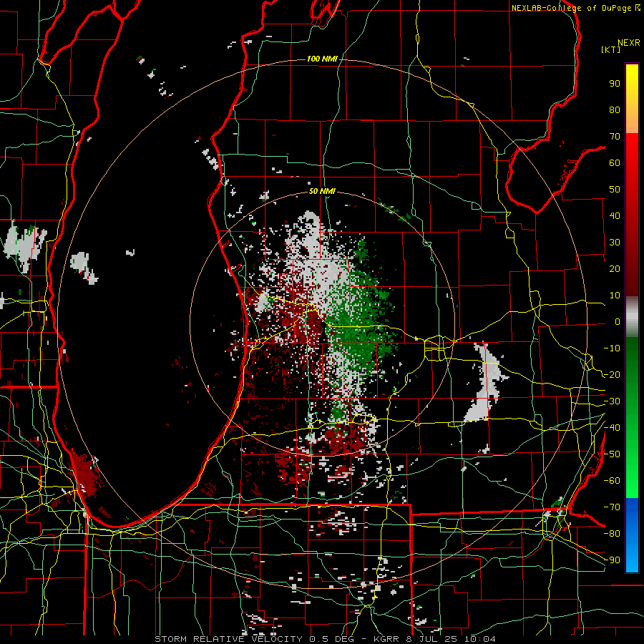Click the -60 value on the velocity scale

[612, 481]
